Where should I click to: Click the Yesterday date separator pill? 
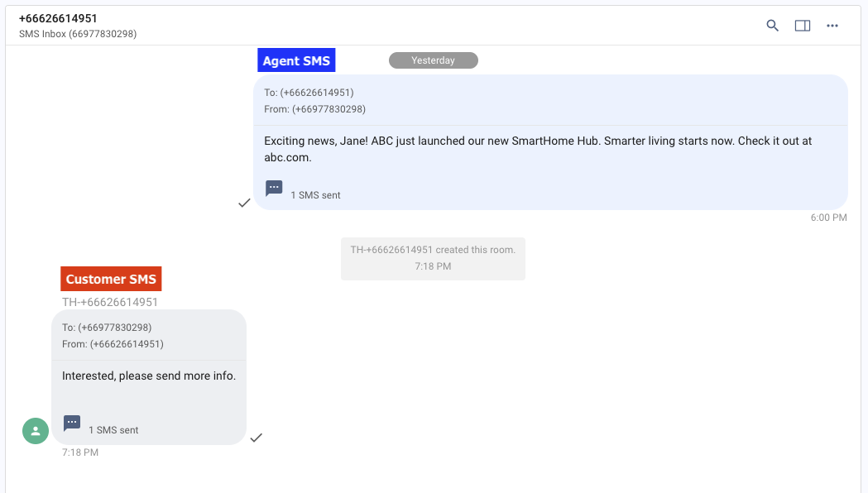(434, 60)
